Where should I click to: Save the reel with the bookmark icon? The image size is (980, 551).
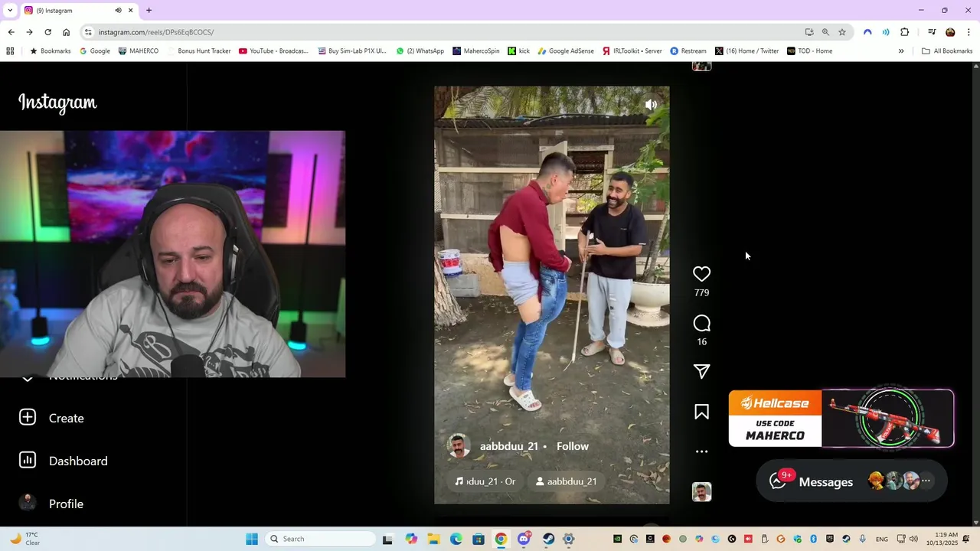701,412
